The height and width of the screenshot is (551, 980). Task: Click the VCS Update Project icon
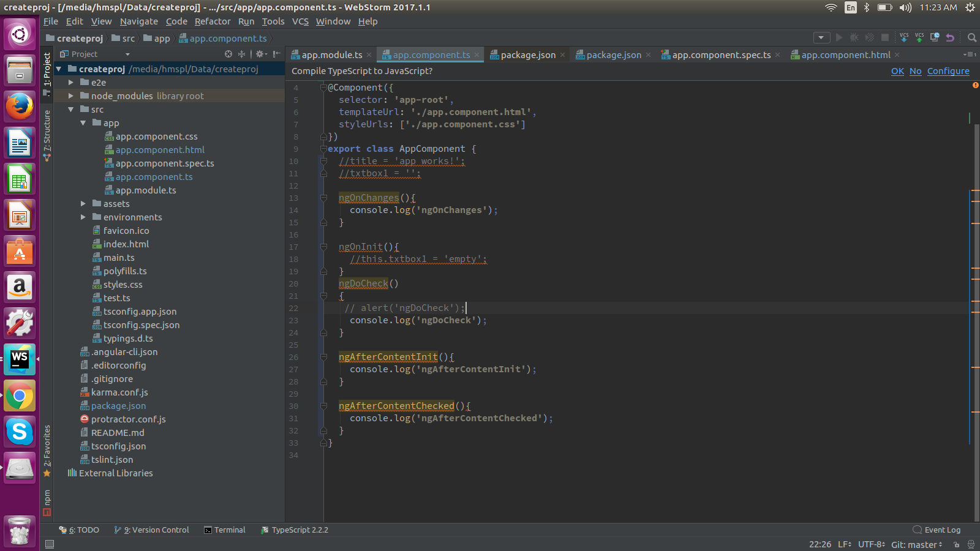[904, 38]
